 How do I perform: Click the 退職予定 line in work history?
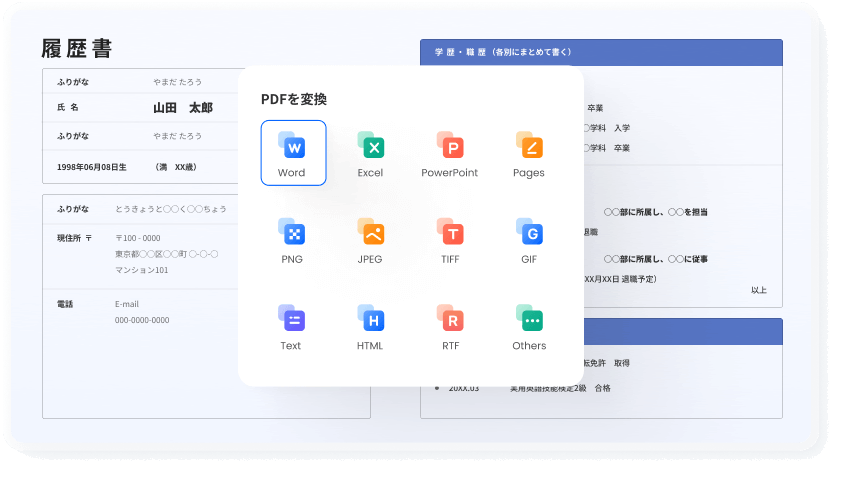620,279
